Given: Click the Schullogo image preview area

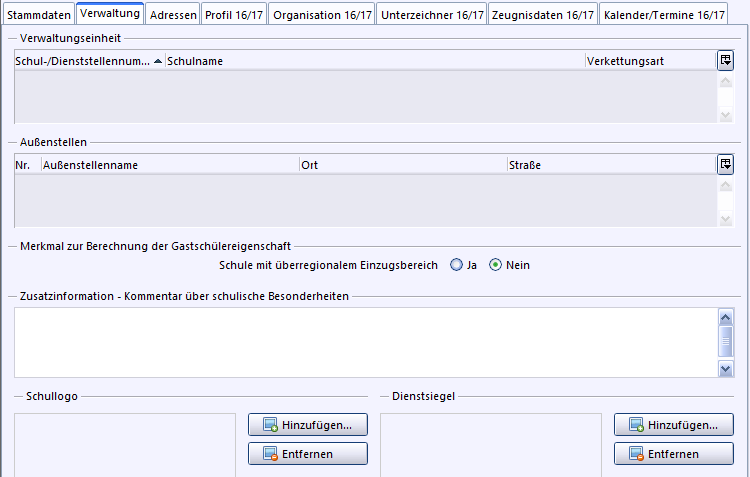Looking at the screenshot, I should [125, 445].
